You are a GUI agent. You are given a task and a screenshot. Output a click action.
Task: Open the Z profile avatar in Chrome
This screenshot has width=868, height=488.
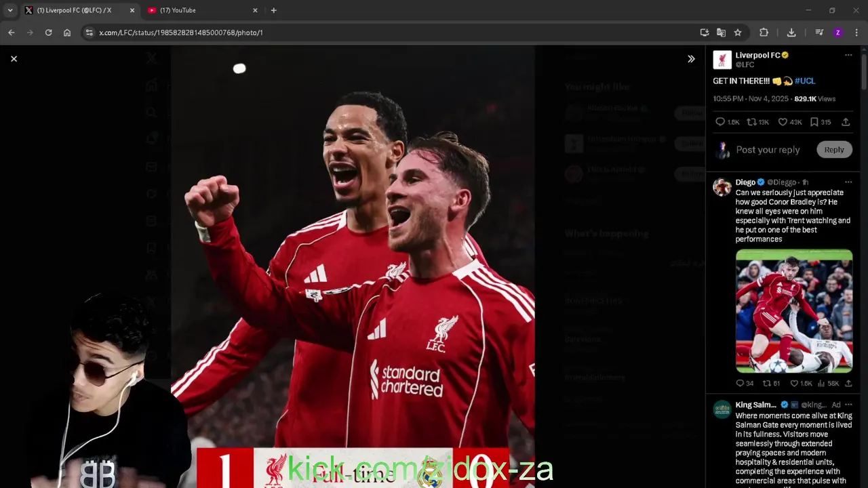pos(838,33)
